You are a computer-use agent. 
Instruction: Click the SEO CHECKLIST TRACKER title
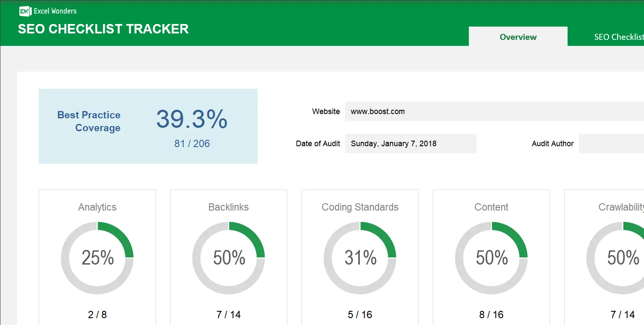click(x=103, y=29)
